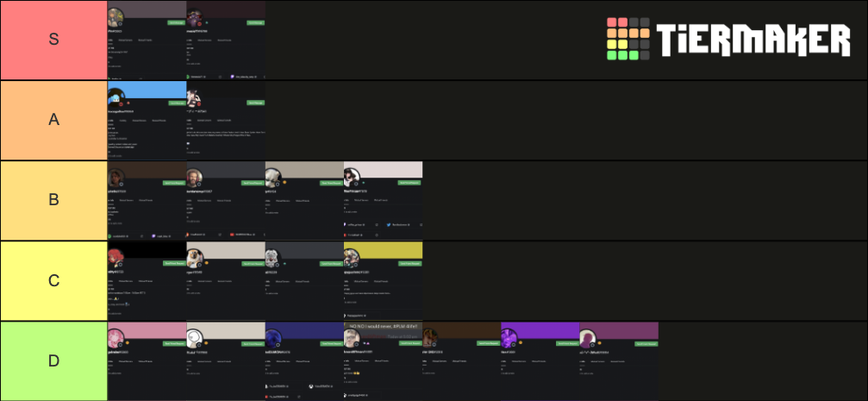
Task: Click Send Friend Request on the yellow-banner card
Action: [410, 264]
